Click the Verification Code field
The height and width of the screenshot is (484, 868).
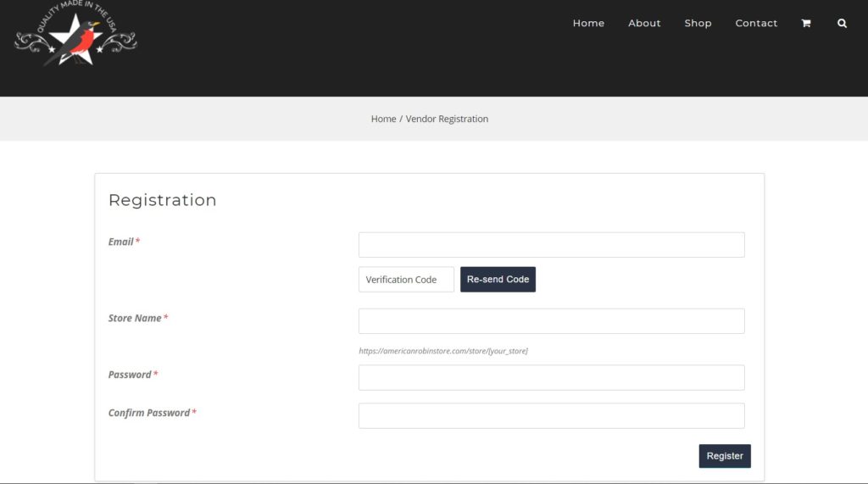point(406,280)
